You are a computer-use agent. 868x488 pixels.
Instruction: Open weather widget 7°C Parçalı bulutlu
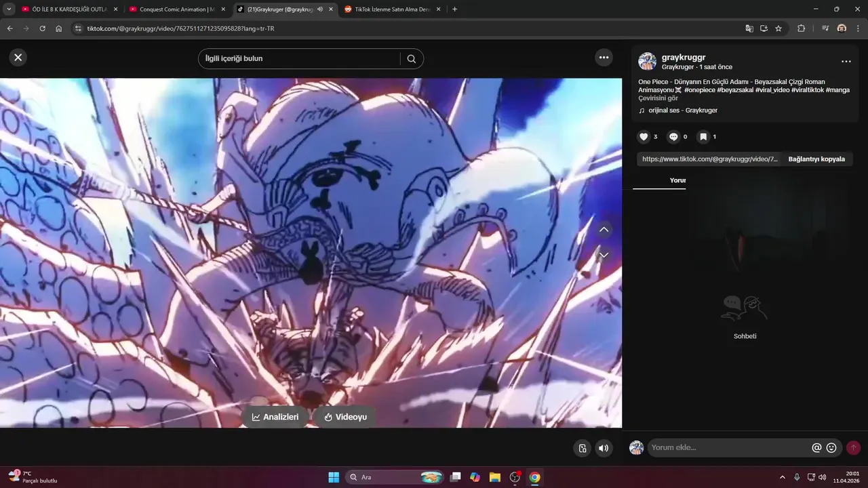pos(33,477)
